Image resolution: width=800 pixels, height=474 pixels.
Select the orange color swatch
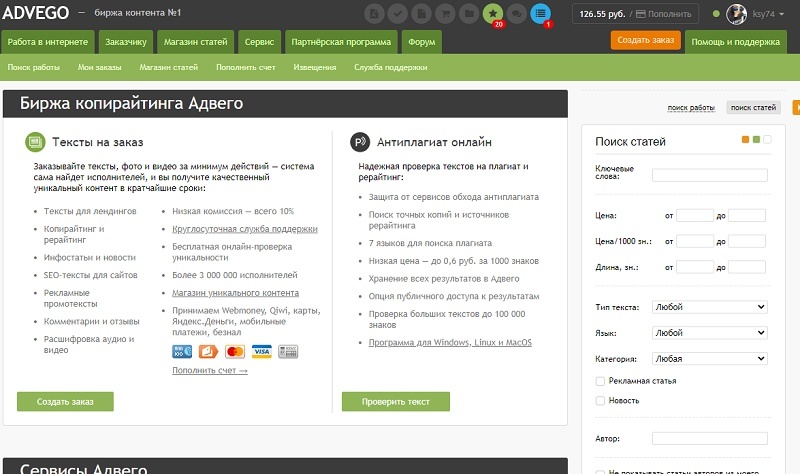click(745, 139)
